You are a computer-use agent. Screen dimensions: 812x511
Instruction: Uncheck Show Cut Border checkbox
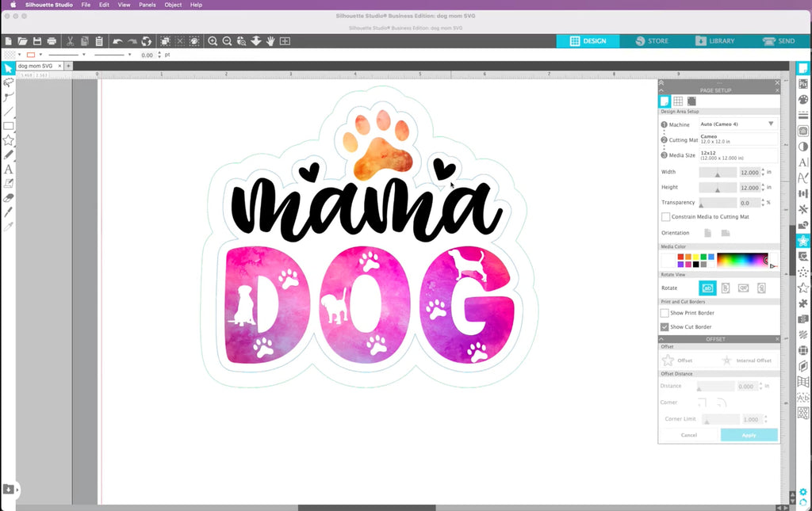[x=665, y=327]
